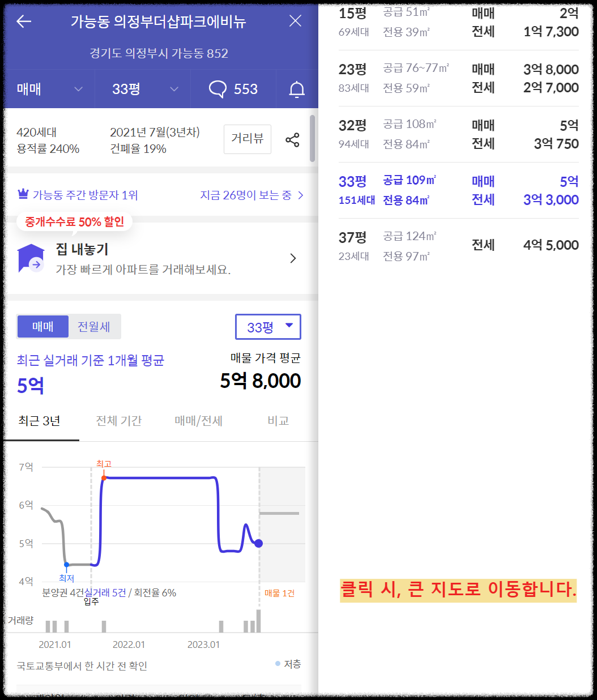Image resolution: width=597 pixels, height=700 pixels.
Task: Click the share icon next to 거리뷰
Action: click(293, 139)
